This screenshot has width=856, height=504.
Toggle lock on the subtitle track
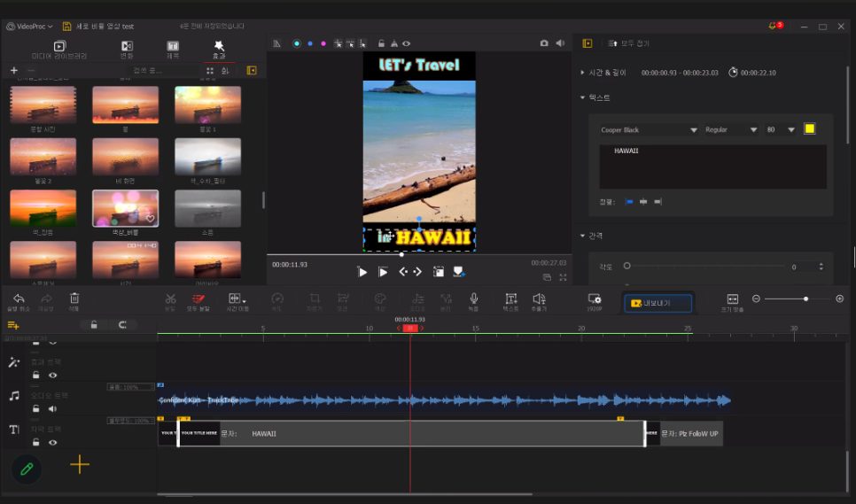click(x=36, y=442)
